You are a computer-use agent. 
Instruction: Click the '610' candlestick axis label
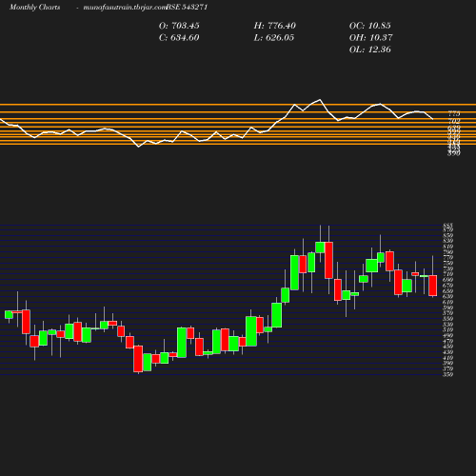click(448, 302)
